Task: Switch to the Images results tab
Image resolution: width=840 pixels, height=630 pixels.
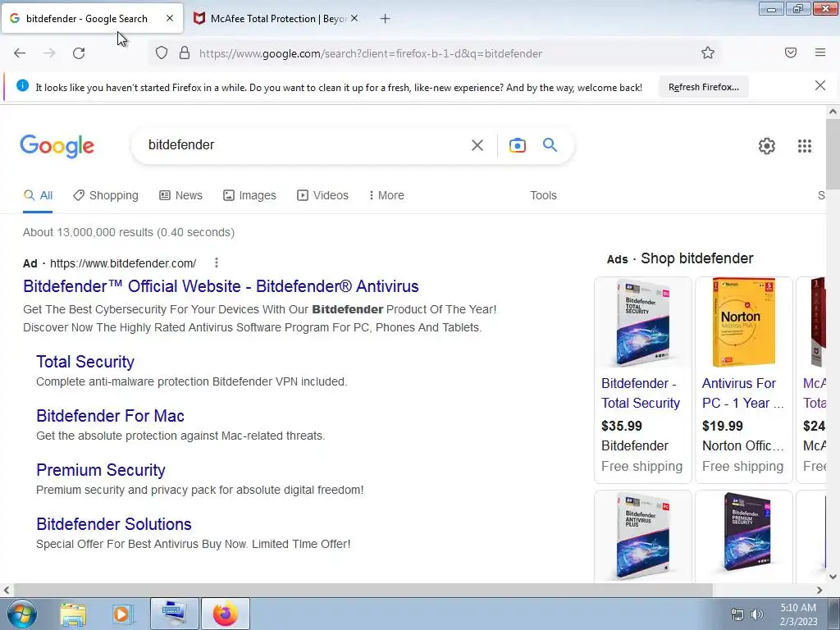Action: (249, 195)
